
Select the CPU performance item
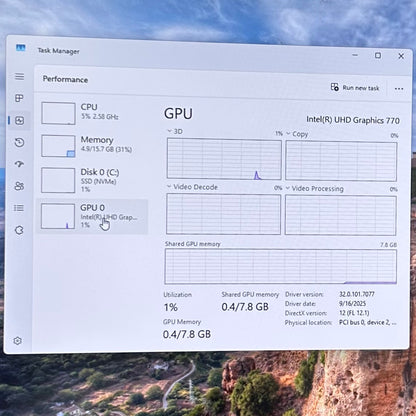point(92,113)
